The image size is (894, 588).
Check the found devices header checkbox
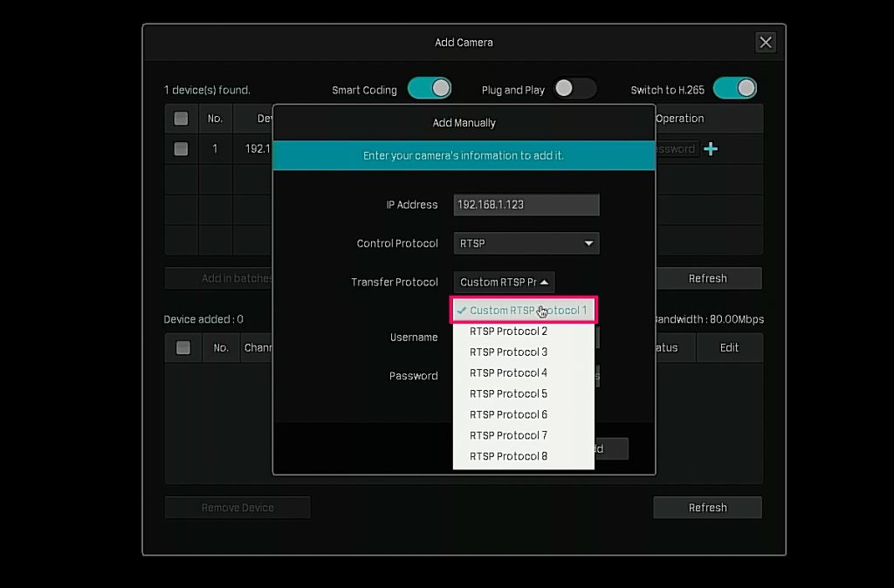coord(182,119)
